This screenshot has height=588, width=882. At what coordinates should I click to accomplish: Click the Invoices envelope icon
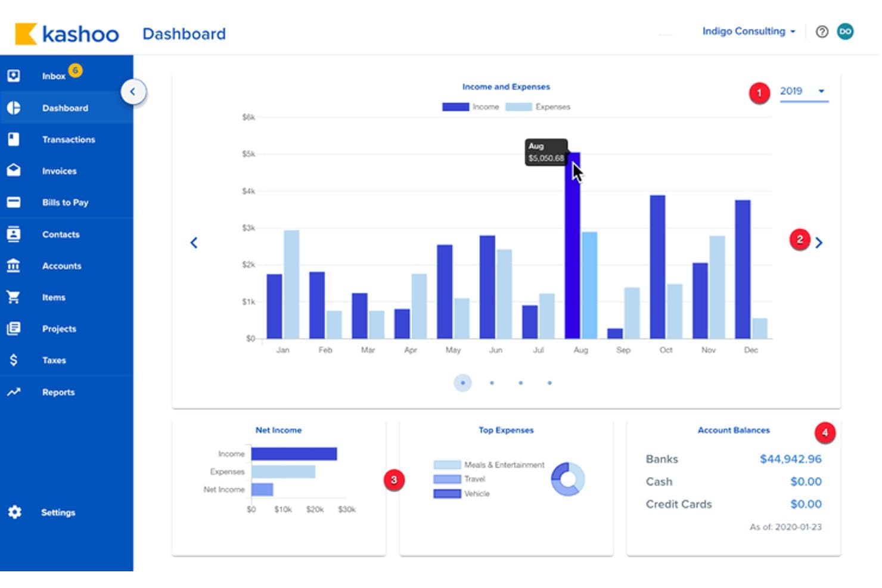pyautogui.click(x=13, y=170)
